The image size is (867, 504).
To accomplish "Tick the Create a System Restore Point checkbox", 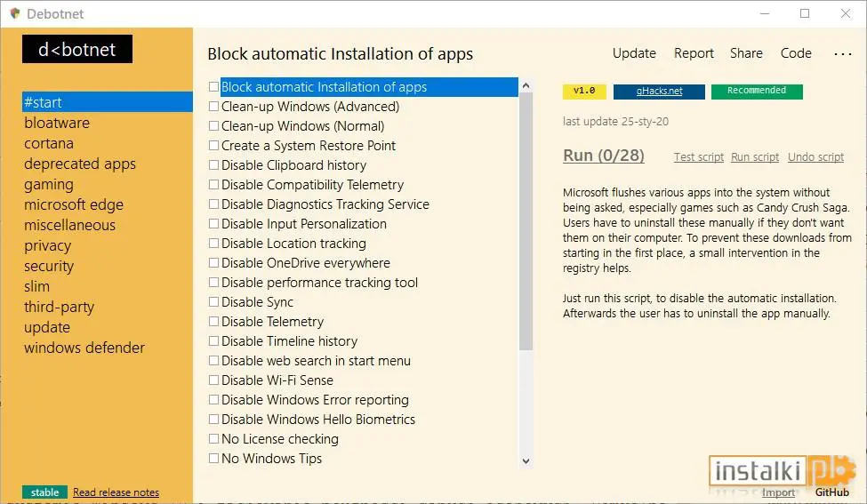I will pos(213,146).
